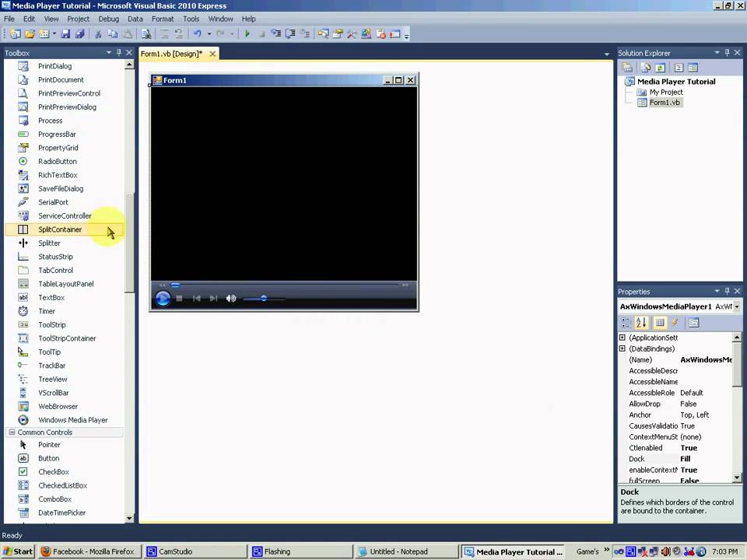Click the media player seek bar

click(x=285, y=285)
